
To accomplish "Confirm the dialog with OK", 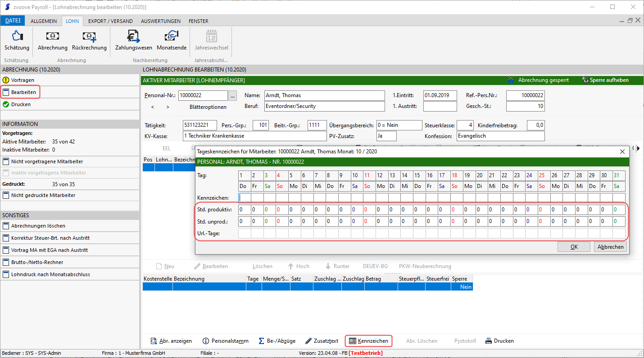I will point(574,247).
